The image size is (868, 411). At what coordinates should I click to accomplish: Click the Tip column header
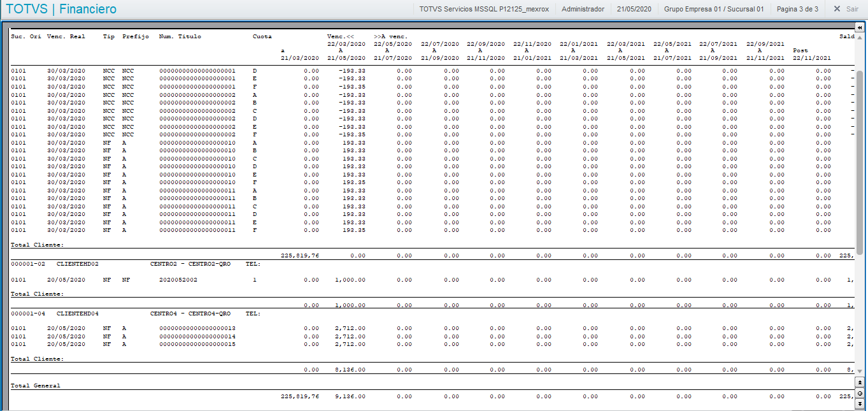pos(109,36)
